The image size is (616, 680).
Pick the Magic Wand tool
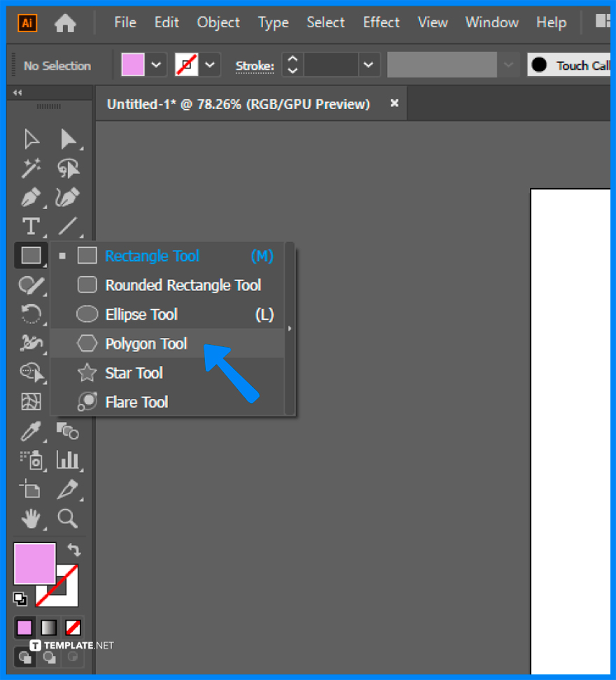[x=31, y=168]
